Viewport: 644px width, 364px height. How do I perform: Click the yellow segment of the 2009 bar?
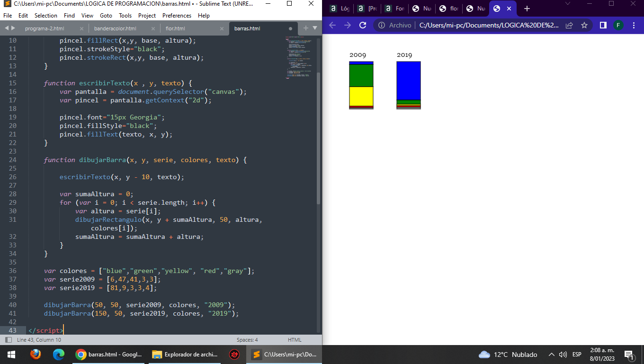[x=361, y=96]
